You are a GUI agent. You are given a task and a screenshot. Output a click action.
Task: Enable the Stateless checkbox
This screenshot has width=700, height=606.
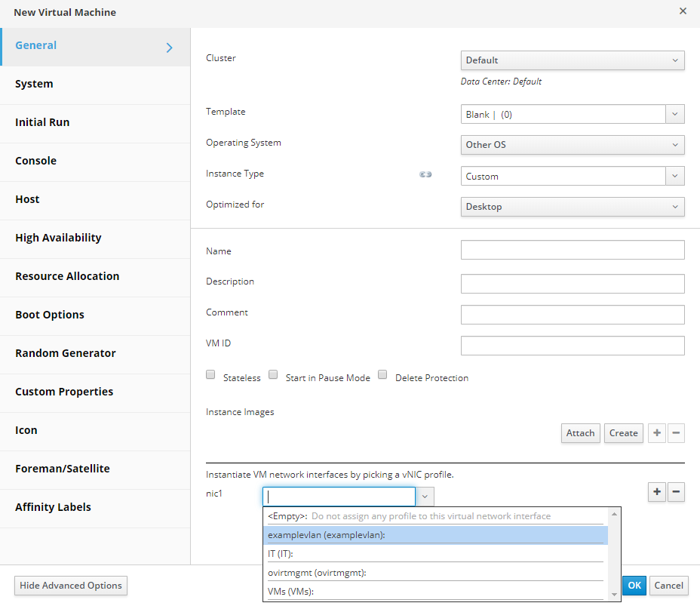pos(211,375)
